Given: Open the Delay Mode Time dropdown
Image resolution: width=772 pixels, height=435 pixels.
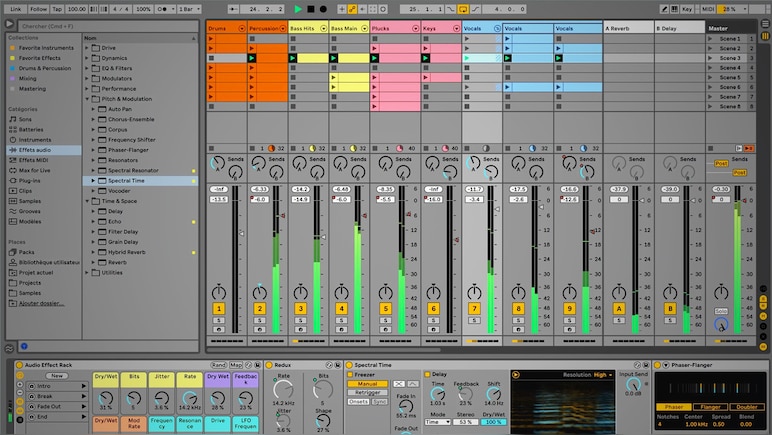Looking at the screenshot, I should (438, 422).
